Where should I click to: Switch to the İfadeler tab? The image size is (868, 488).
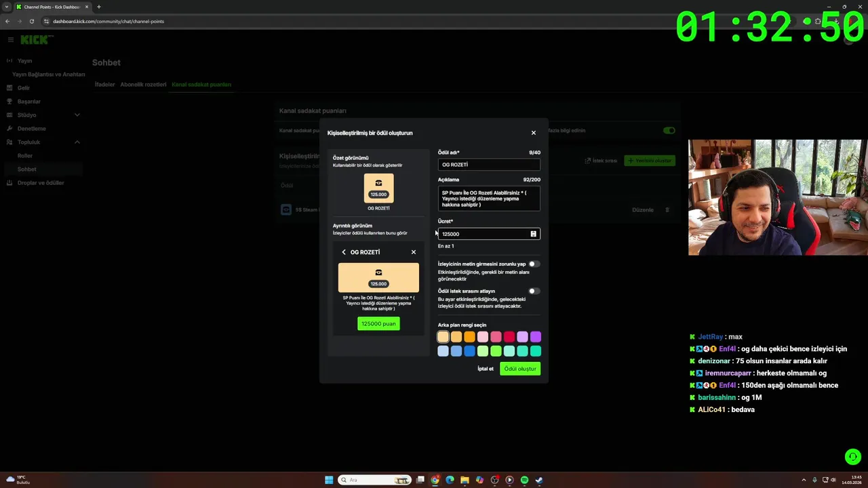point(104,85)
